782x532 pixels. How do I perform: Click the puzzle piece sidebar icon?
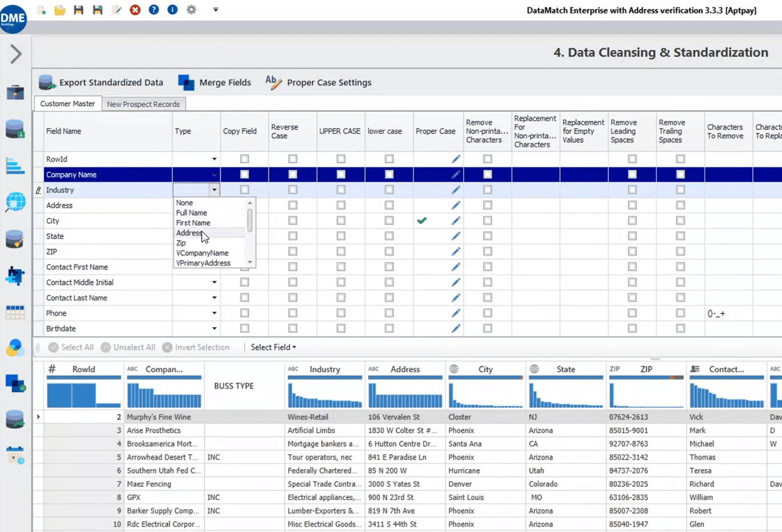pos(15,276)
